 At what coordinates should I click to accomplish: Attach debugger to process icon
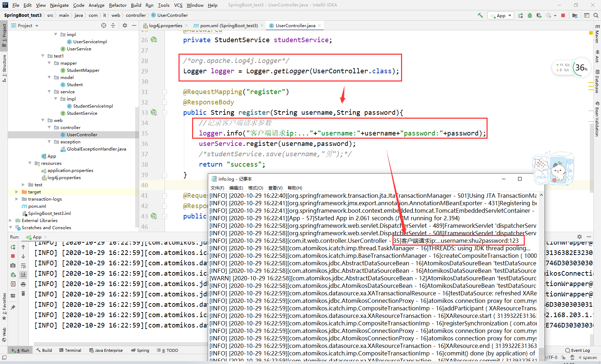13,275
